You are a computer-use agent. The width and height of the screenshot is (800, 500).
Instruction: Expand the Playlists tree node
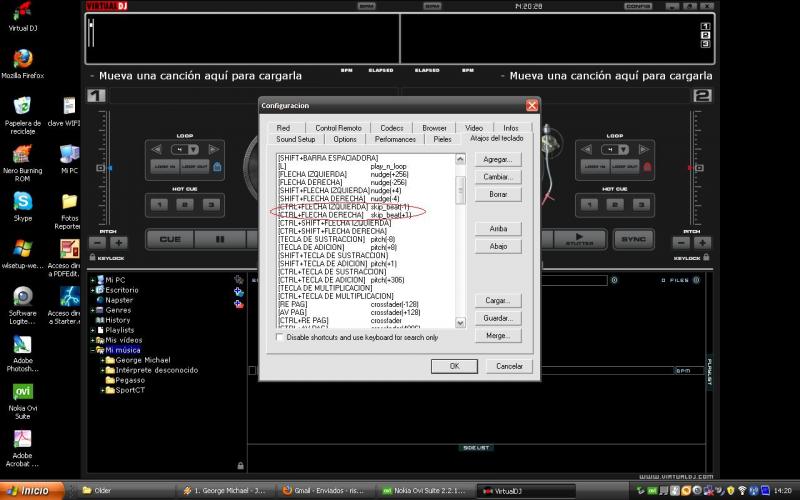(x=93, y=330)
